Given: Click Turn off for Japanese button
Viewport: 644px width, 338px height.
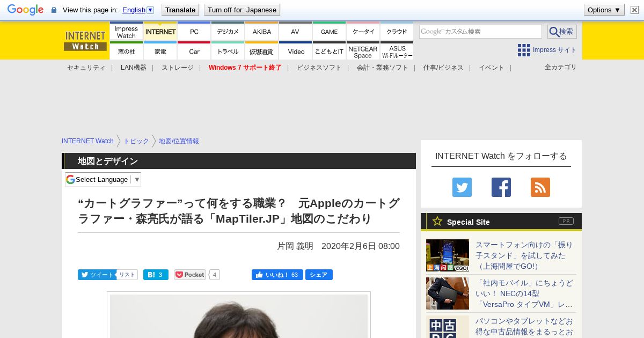Looking at the screenshot, I should coord(242,10).
